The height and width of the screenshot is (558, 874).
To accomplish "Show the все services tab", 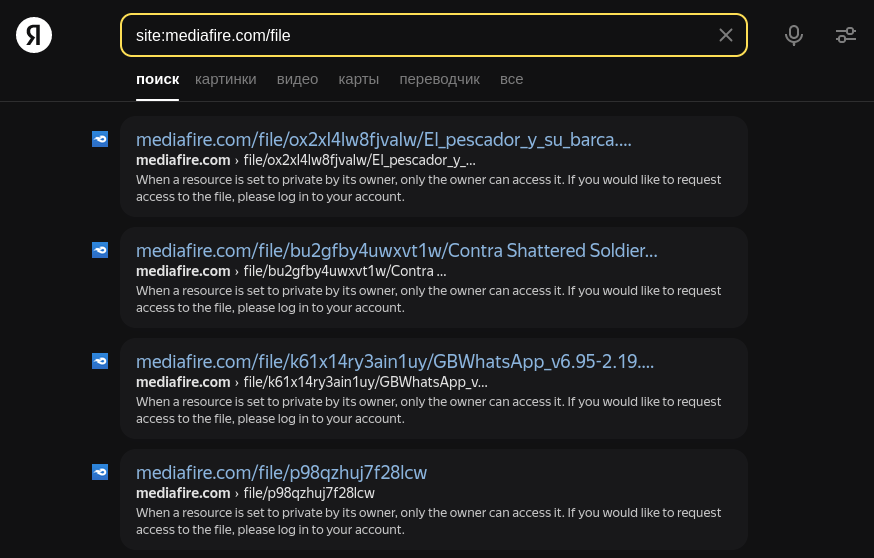I will [511, 79].
